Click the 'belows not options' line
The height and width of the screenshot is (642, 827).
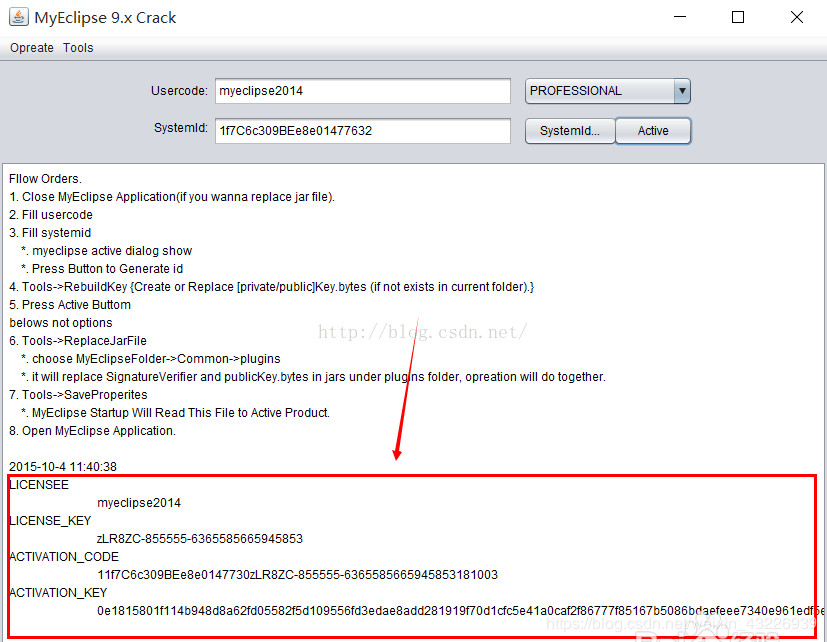61,322
